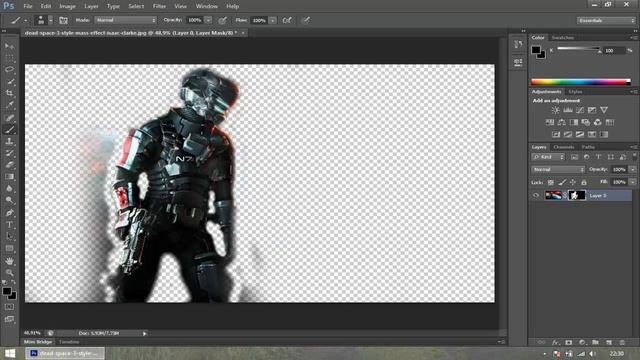Image resolution: width=640 pixels, height=360 pixels.
Task: Add a Vibrance adjustment
Action: pyautogui.click(x=604, y=110)
